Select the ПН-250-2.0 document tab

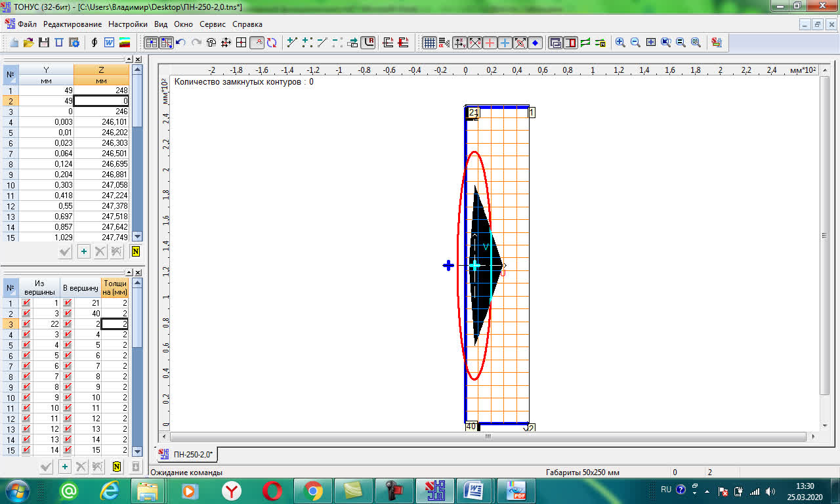tap(188, 454)
